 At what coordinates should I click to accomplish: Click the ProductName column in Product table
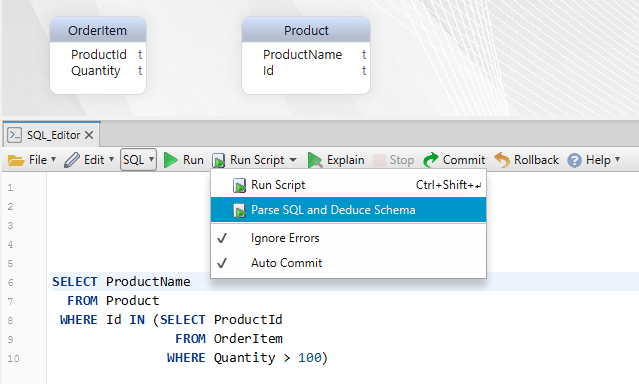point(302,55)
